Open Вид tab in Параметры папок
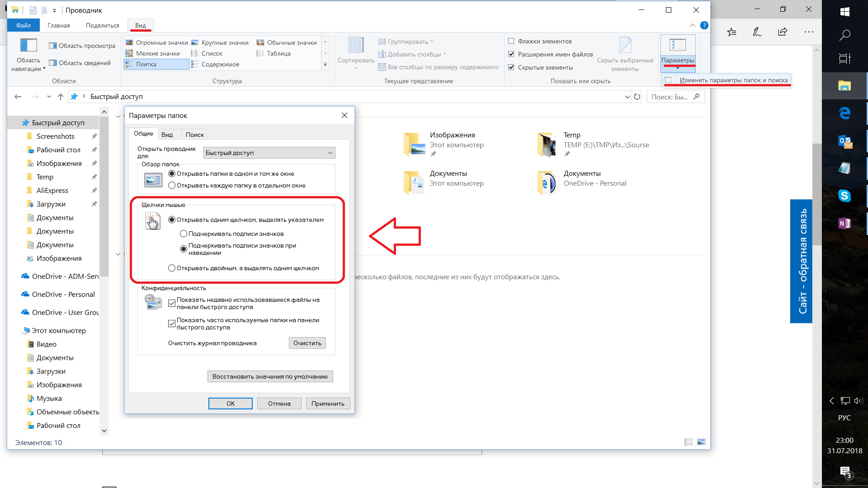 pyautogui.click(x=167, y=135)
